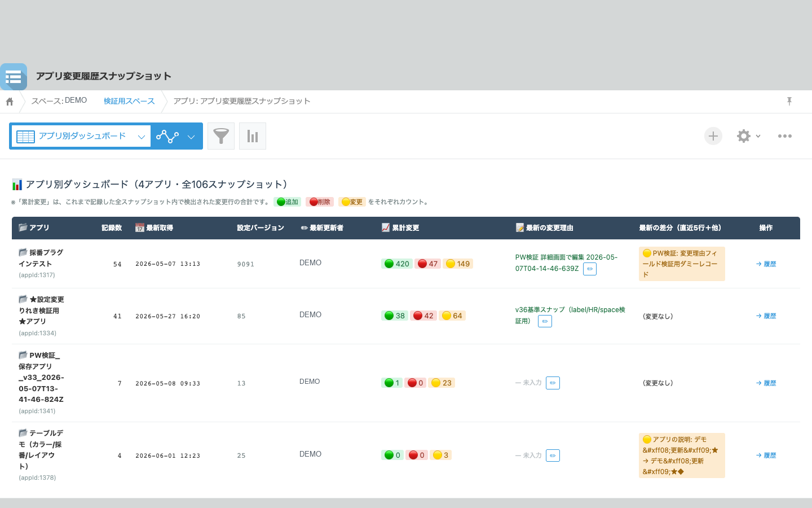Click date 2026-05-08 09:33
This screenshot has width=812, height=508.
167,383
